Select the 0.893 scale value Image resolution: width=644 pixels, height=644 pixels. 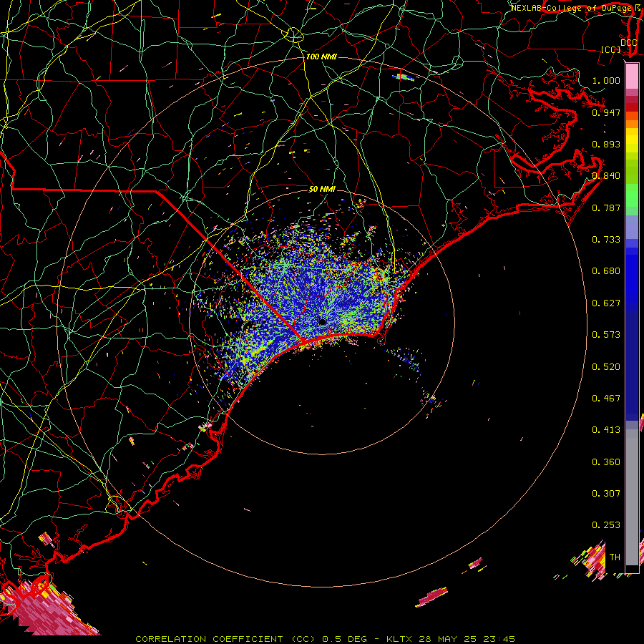606,144
